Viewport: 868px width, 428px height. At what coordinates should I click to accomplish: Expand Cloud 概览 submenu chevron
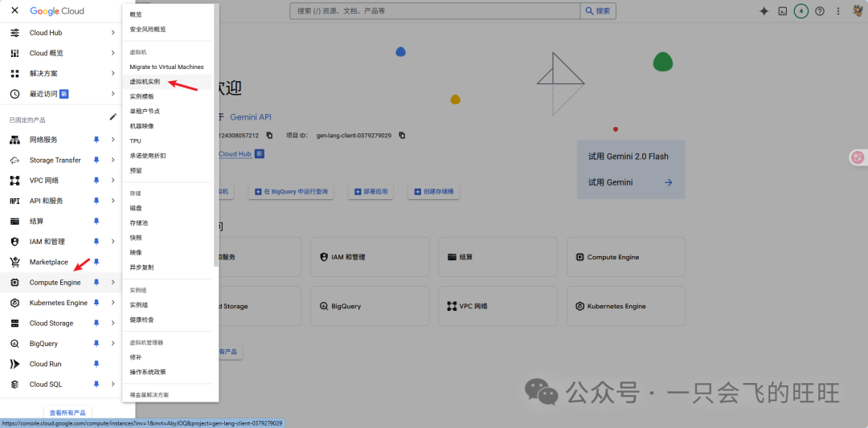pyautogui.click(x=113, y=53)
